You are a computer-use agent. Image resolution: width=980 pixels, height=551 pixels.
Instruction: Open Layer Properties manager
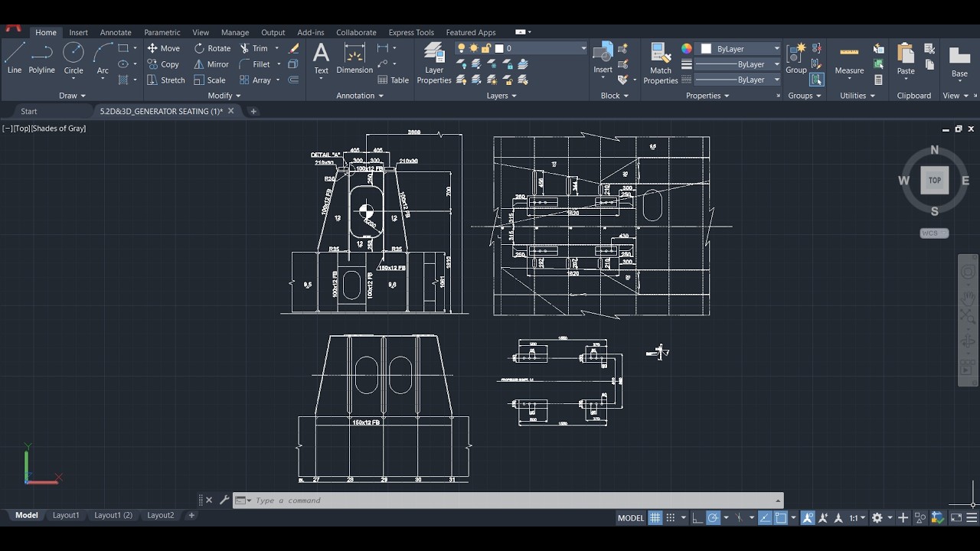point(434,63)
